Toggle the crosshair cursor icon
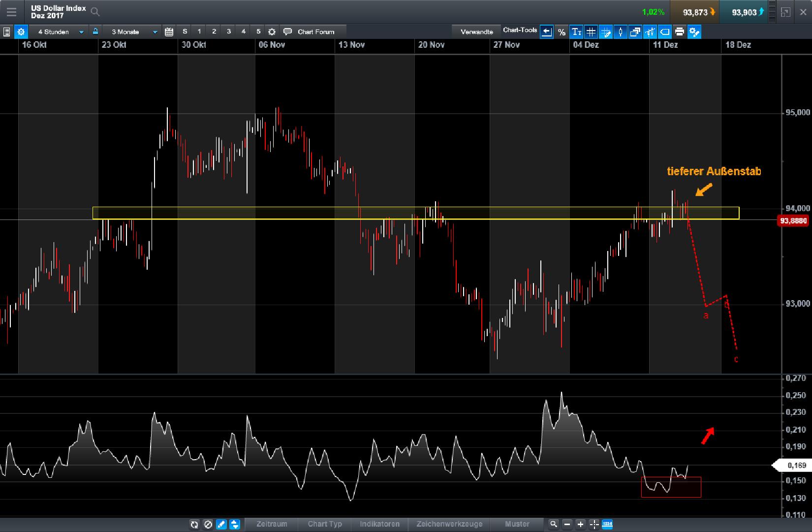Viewport: 812px width, 532px height. click(606, 31)
